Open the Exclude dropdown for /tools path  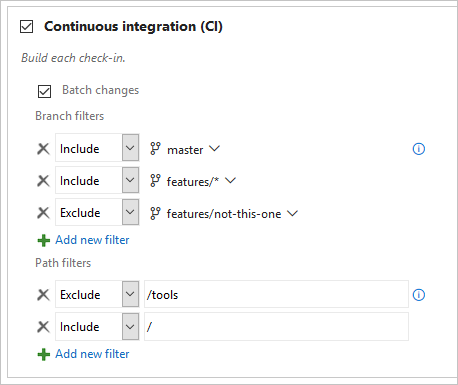click(x=130, y=294)
